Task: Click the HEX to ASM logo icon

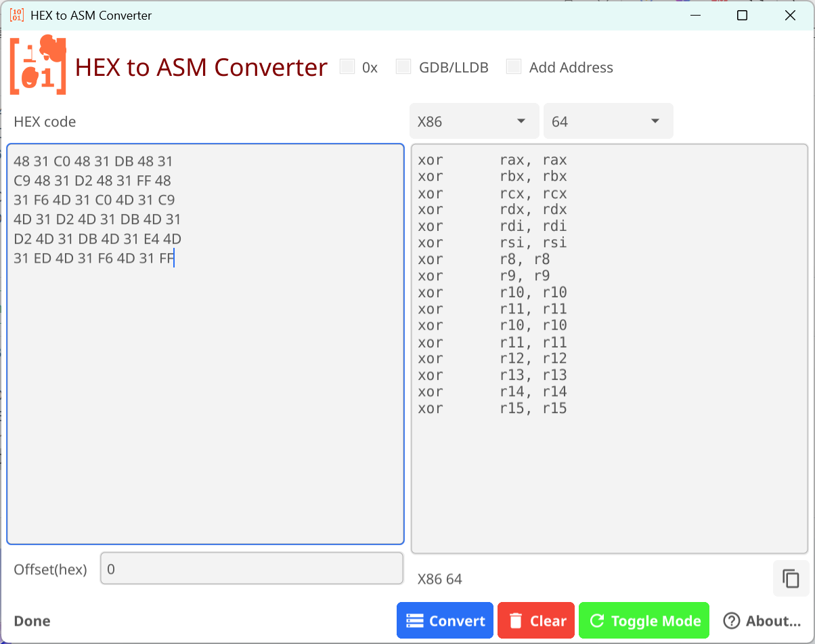Action: 39,65
